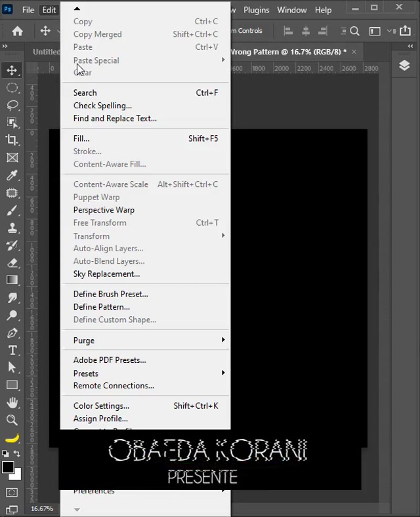Close the Wrong Pattern document tab

354,52
